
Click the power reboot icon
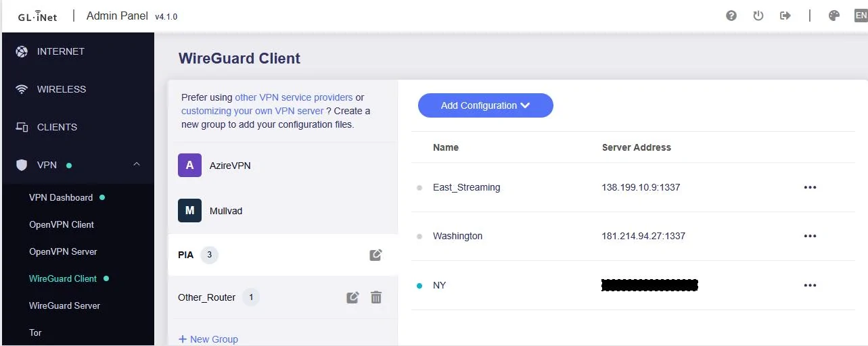click(758, 16)
